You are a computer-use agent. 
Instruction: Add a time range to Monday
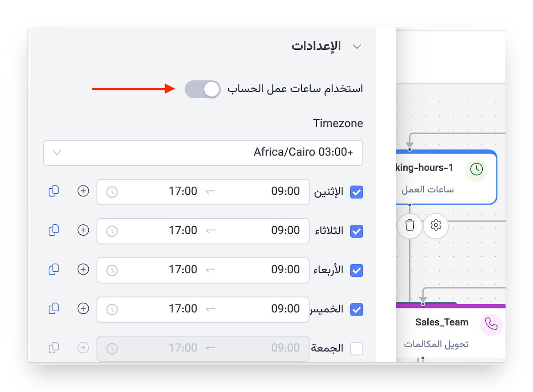(83, 191)
